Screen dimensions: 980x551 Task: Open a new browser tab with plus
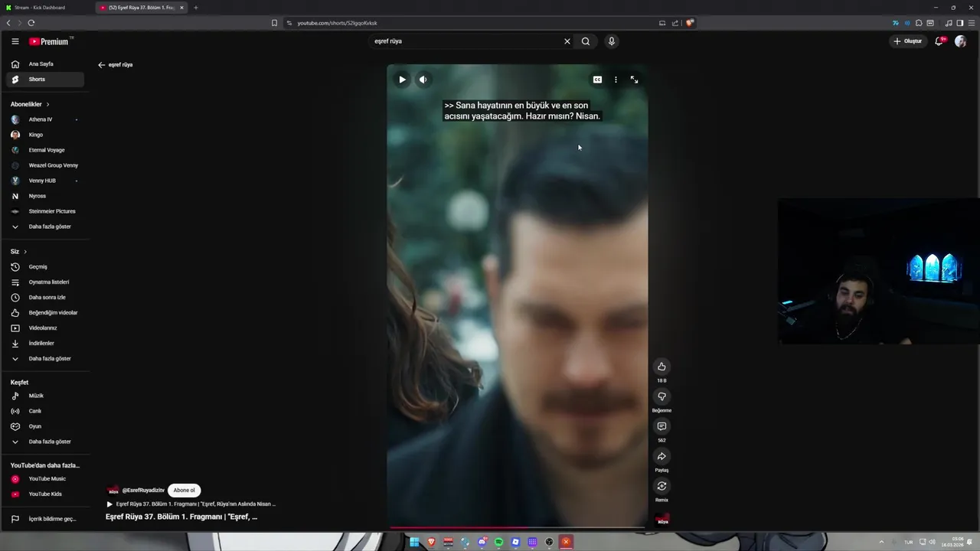pyautogui.click(x=195, y=8)
